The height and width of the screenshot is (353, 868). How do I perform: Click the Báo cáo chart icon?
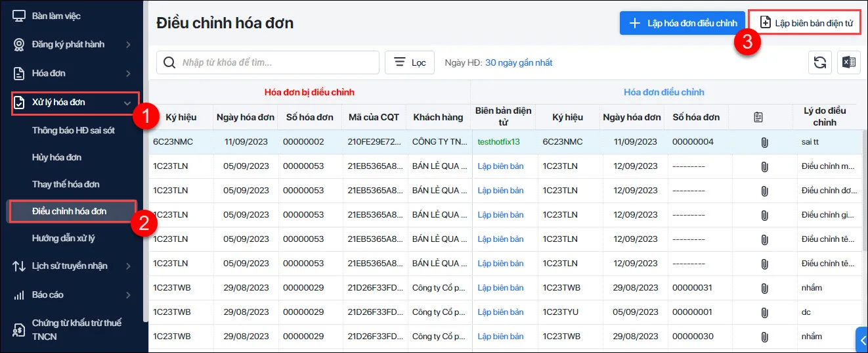click(19, 295)
